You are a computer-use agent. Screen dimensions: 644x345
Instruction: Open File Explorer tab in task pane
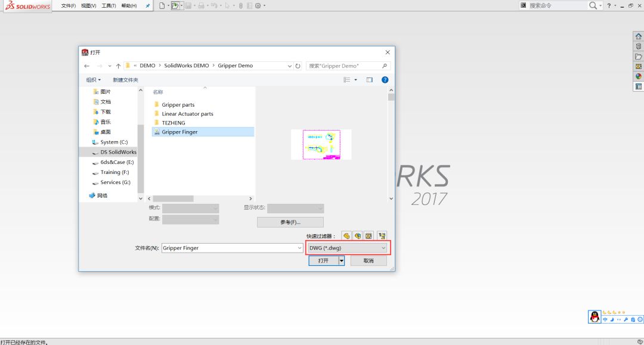coord(638,57)
